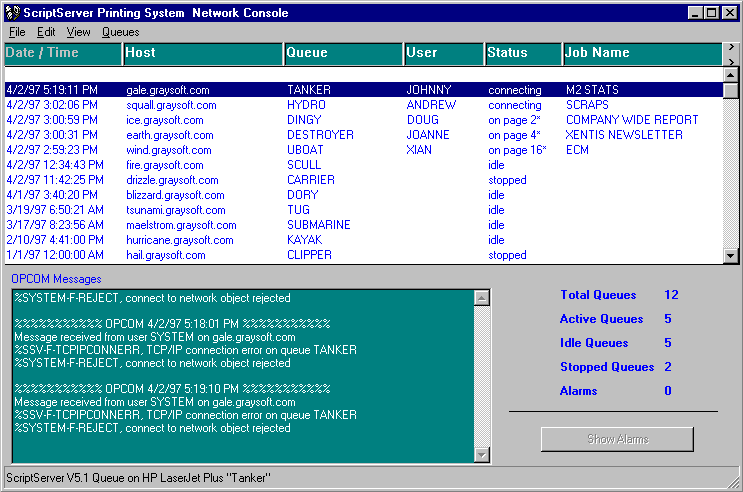Click the DORY queue name

pyautogui.click(x=302, y=195)
